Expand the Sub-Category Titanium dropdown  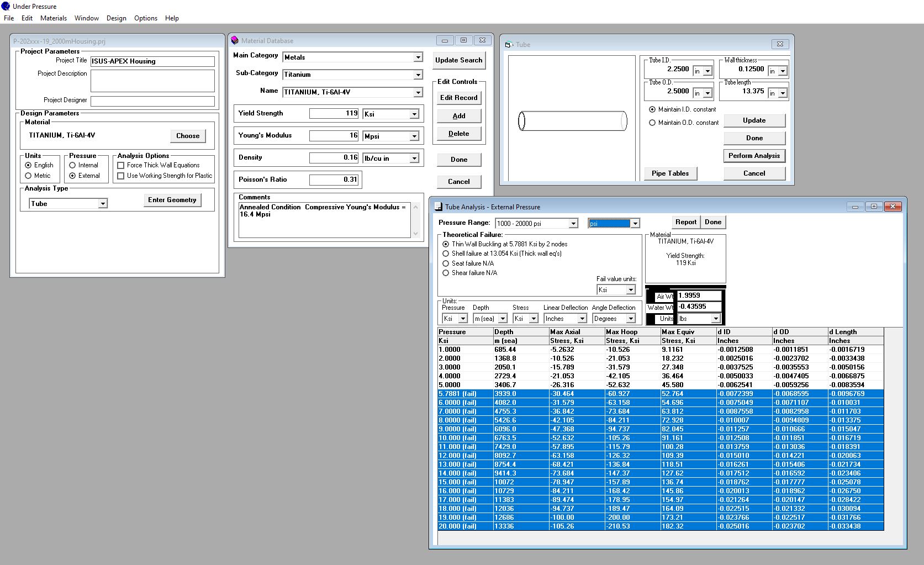(418, 75)
